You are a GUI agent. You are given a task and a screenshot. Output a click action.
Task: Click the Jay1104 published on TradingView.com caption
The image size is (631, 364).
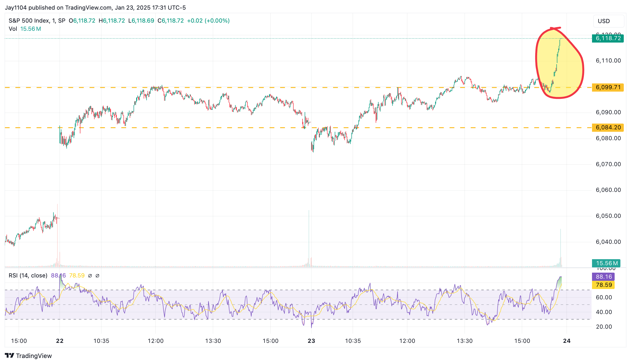[x=95, y=8]
